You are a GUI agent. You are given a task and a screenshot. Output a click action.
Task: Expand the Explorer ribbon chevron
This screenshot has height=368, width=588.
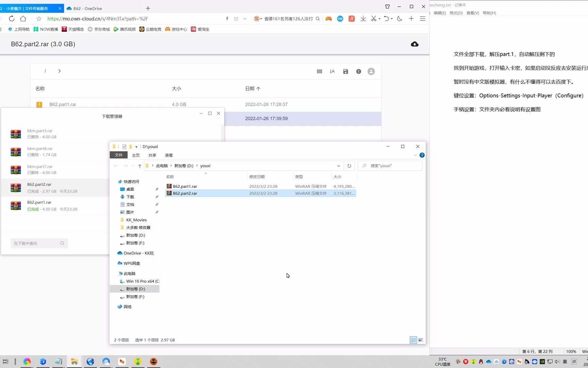[415, 155]
